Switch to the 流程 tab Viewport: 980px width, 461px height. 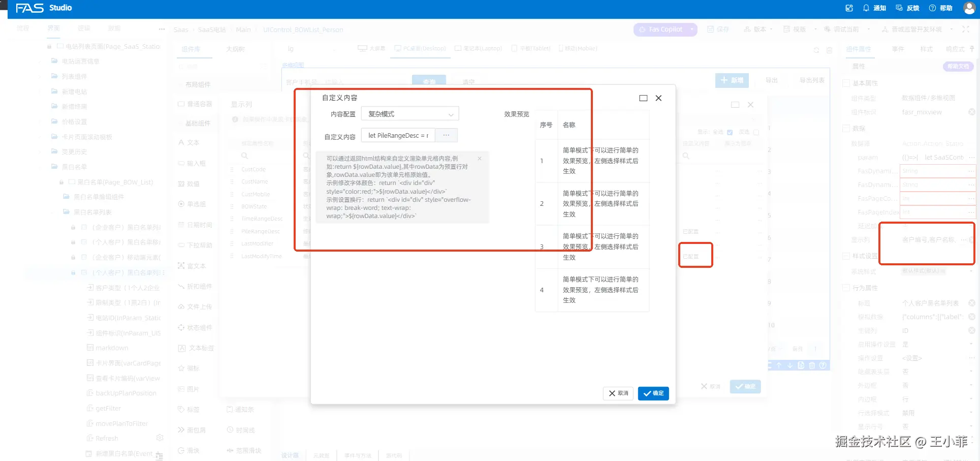pos(23,28)
